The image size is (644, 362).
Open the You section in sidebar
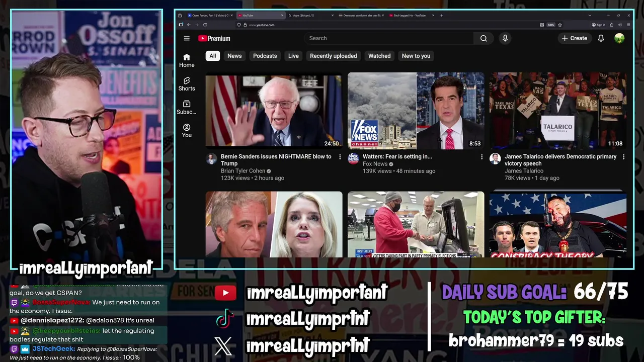click(187, 130)
